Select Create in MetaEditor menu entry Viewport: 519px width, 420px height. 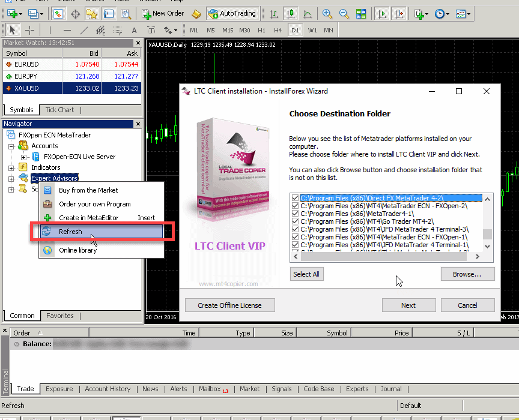[x=102, y=218]
